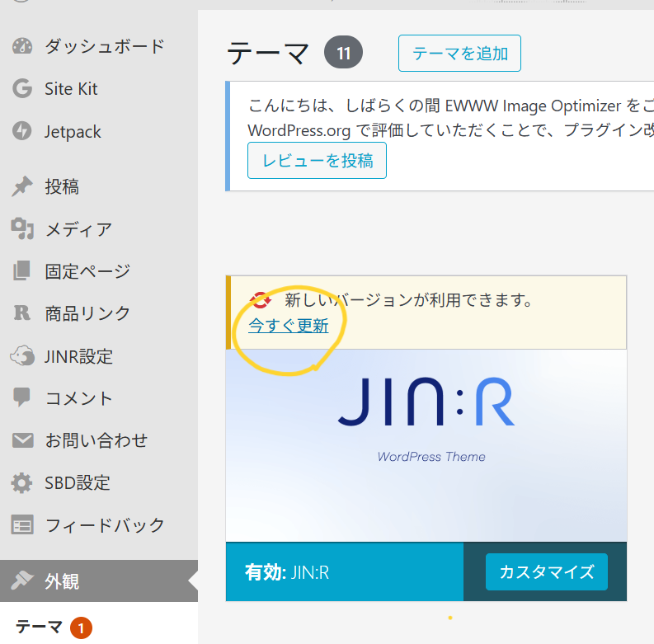654x644 pixels.
Task: Click the Site Kit Google G icon
Action: click(x=22, y=88)
